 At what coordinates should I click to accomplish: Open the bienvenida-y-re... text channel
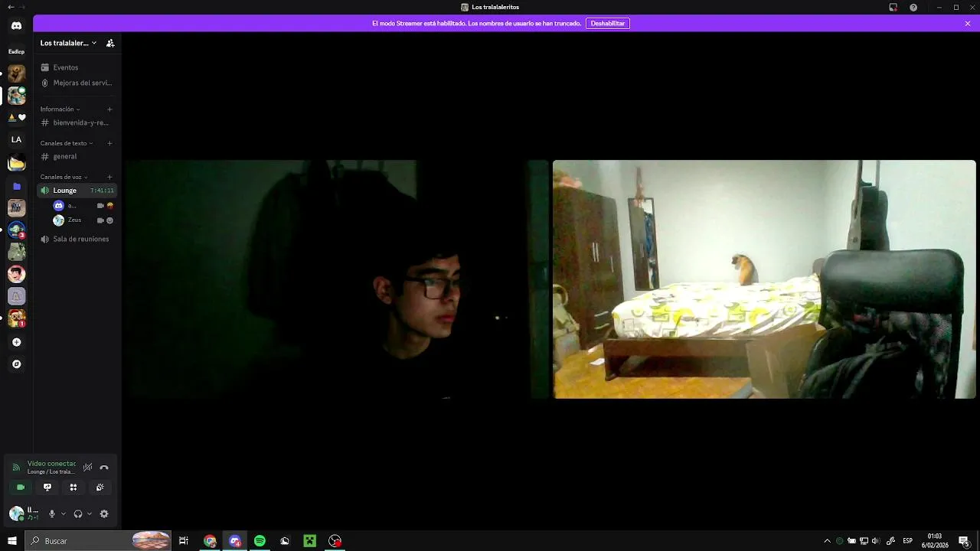[x=77, y=122]
